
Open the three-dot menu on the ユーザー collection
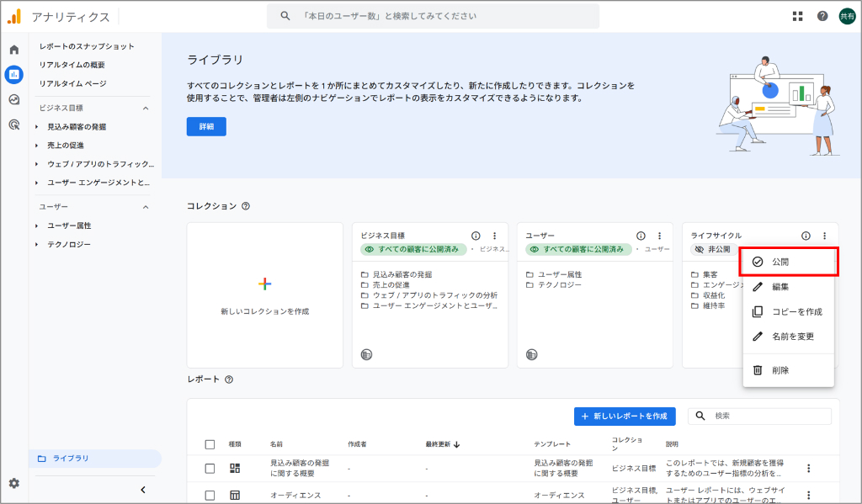click(x=659, y=236)
